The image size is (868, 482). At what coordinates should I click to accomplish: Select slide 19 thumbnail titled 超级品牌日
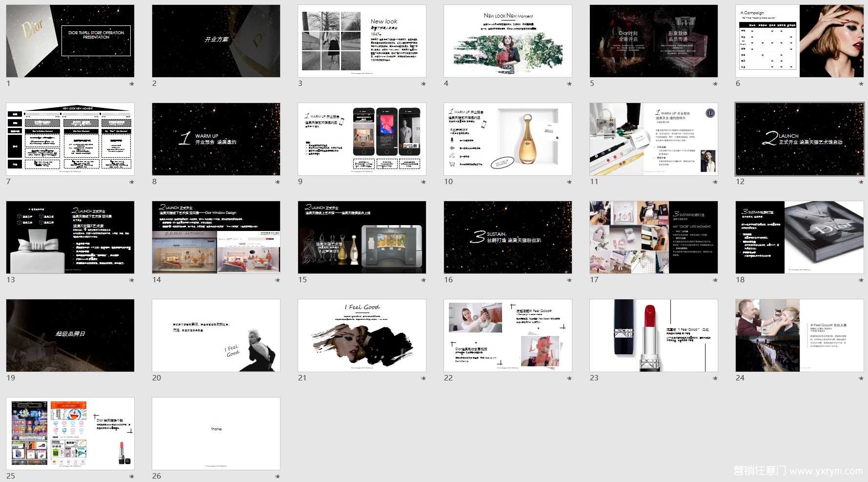coord(70,335)
